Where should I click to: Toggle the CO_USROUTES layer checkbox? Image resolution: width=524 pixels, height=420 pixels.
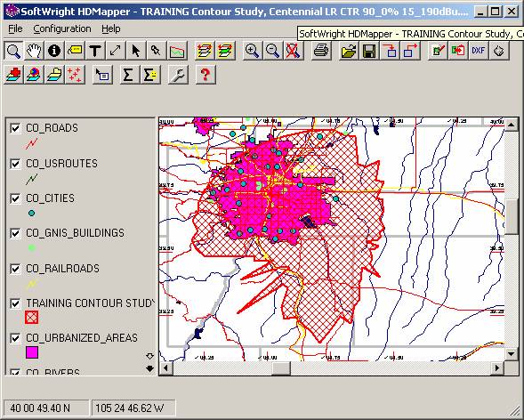pyautogui.click(x=15, y=164)
